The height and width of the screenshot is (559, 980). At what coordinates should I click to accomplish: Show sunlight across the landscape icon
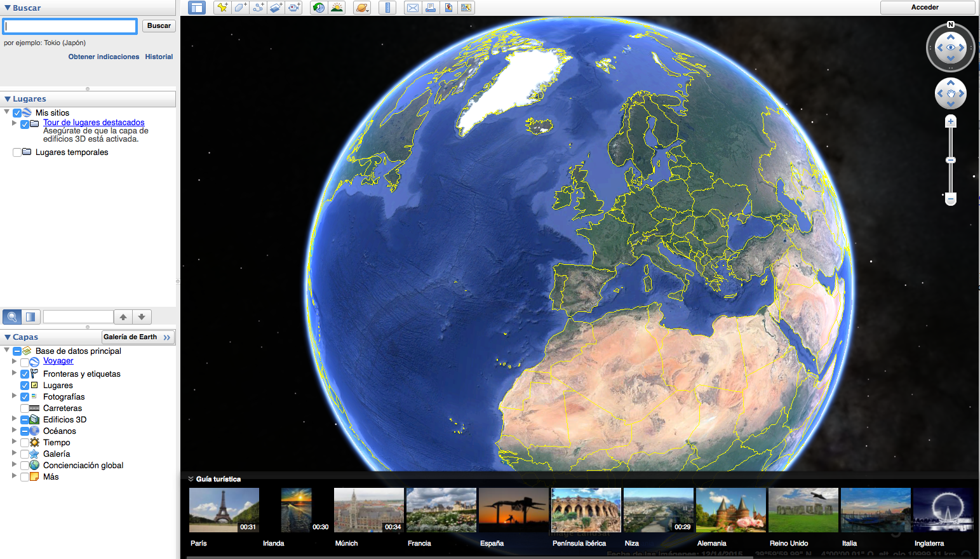[x=337, y=8]
